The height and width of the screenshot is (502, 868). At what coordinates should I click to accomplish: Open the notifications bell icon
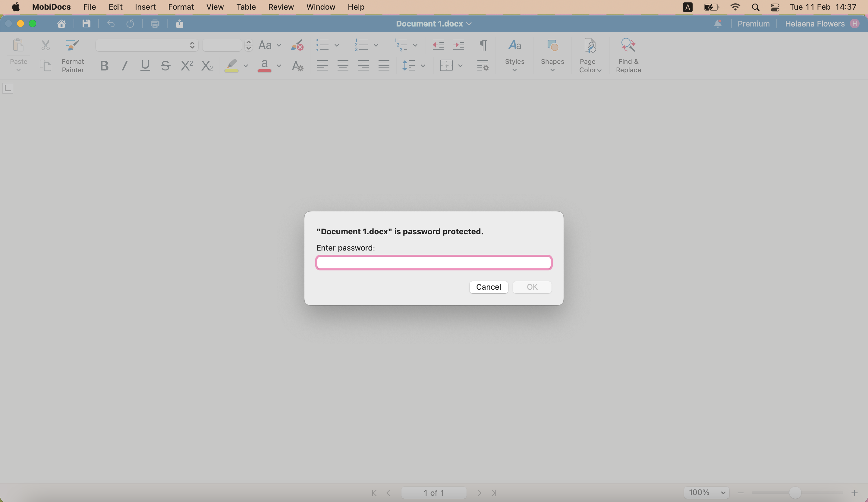(718, 23)
